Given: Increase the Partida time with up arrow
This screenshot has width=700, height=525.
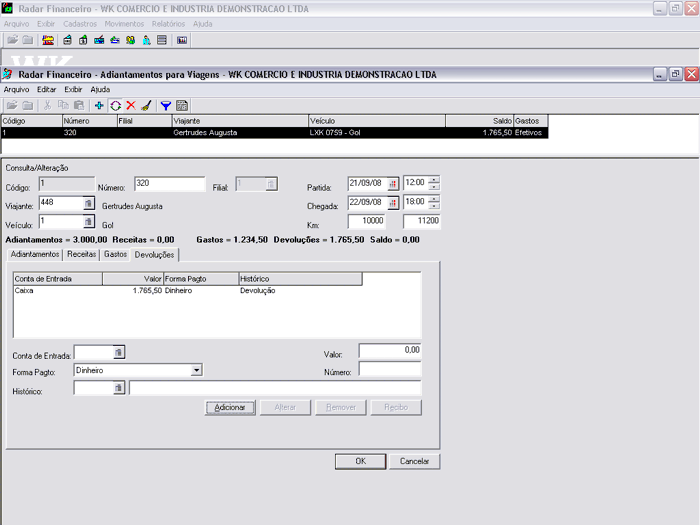Looking at the screenshot, I should click(434, 180).
